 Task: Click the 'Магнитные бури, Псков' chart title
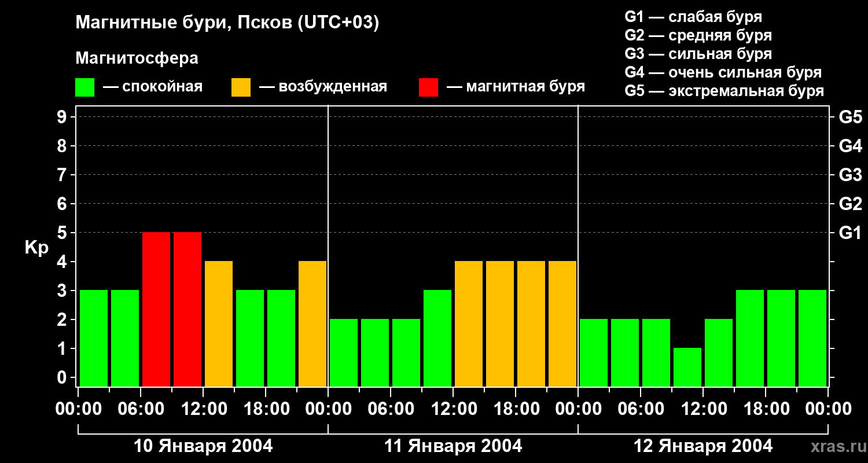(227, 23)
